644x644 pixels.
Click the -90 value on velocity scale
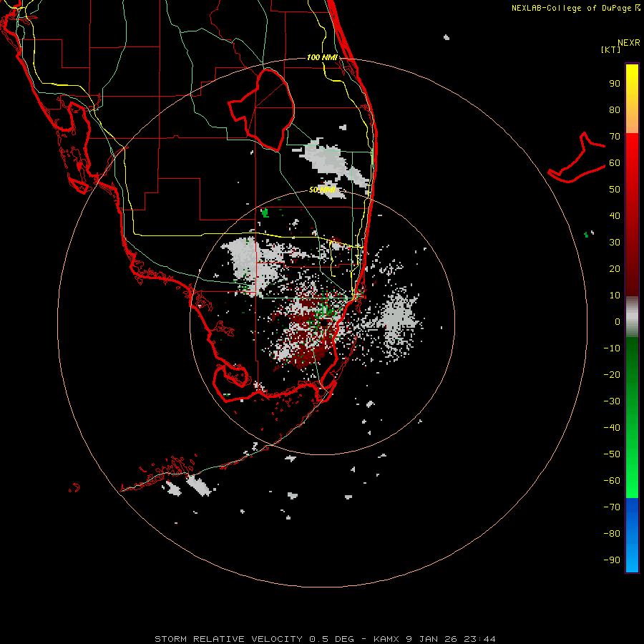point(612,560)
